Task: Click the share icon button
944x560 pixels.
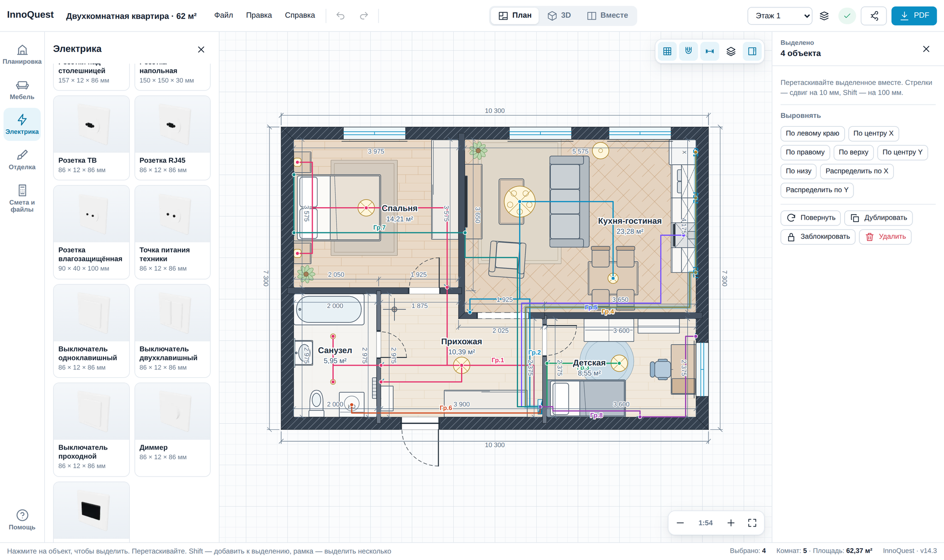Action: (x=874, y=16)
